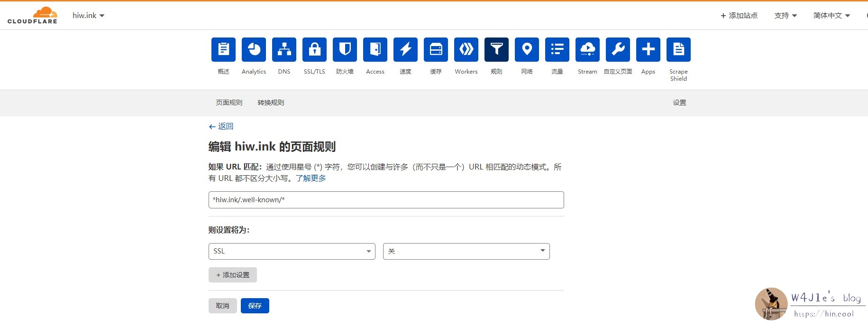Switch to the 转换规则 tab

(271, 103)
